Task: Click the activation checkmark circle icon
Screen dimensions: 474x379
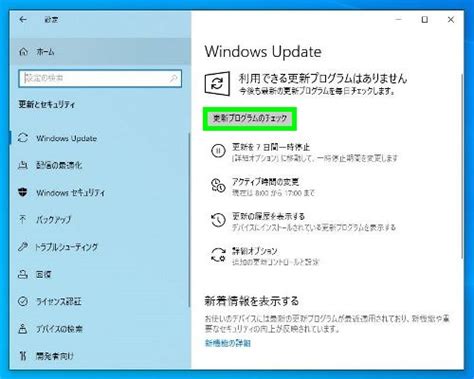Action: tap(23, 301)
